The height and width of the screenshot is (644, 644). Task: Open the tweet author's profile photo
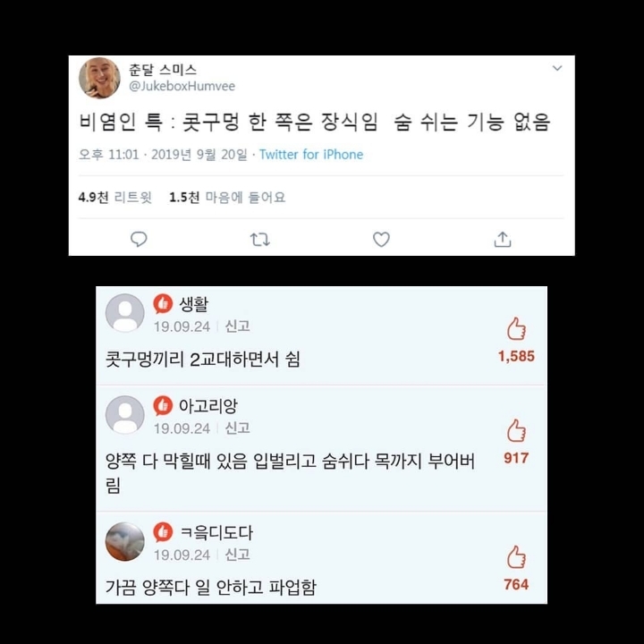point(99,78)
